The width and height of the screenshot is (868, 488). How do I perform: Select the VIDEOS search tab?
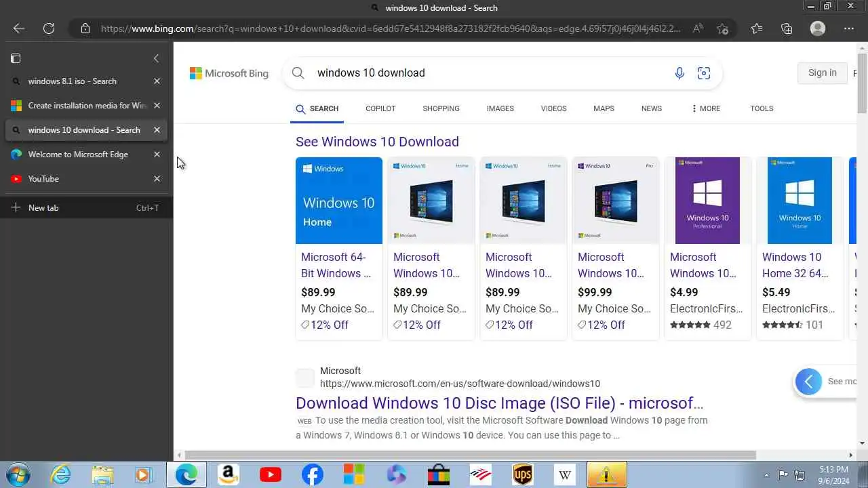tap(553, 108)
